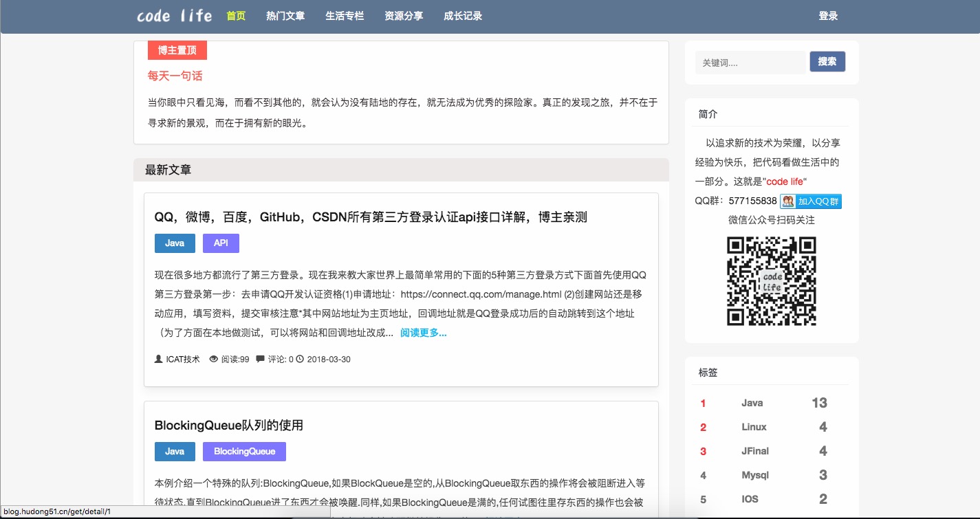Click the eye icon next to 阅读:99
This screenshot has height=519, width=980.
(x=213, y=359)
